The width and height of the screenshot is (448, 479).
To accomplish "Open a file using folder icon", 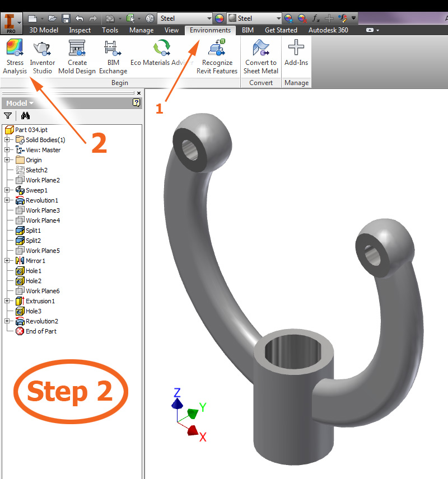I will 52,18.
